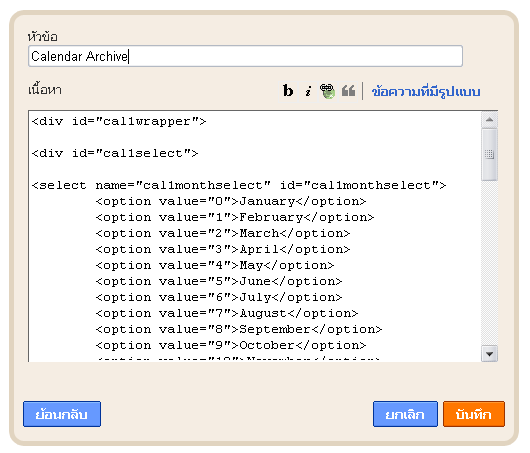Place cursor on the cal1select div line

[x=115, y=153]
